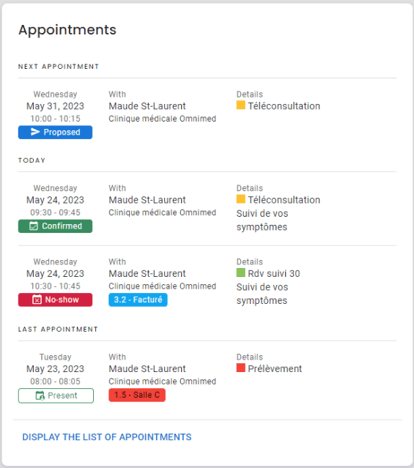The height and width of the screenshot is (468, 414).
Task: Select the outlined Present status badge
Action: 56,396
